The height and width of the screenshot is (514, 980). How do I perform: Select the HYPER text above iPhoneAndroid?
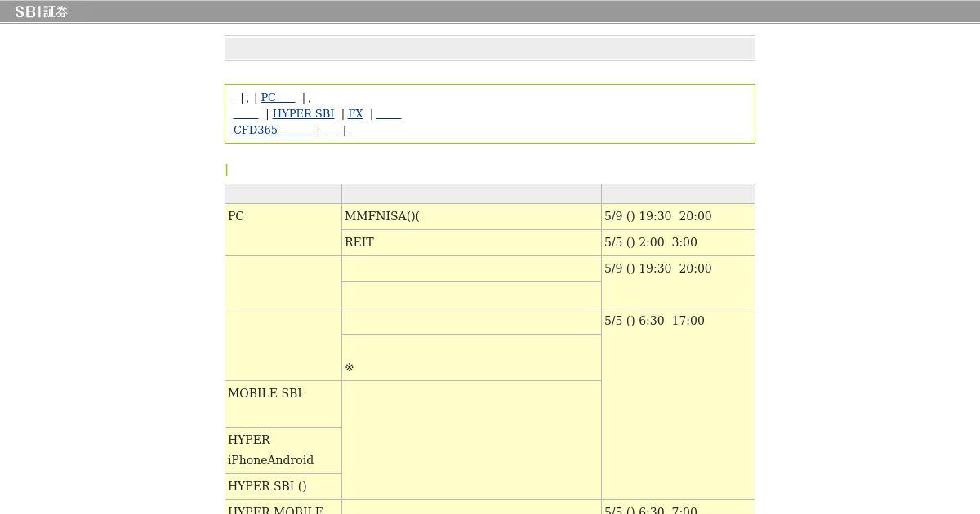pos(249,440)
